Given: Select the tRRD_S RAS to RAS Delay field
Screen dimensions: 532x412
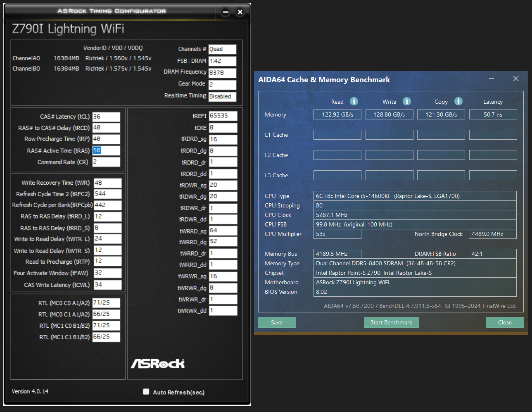Looking at the screenshot, I should (x=108, y=228).
